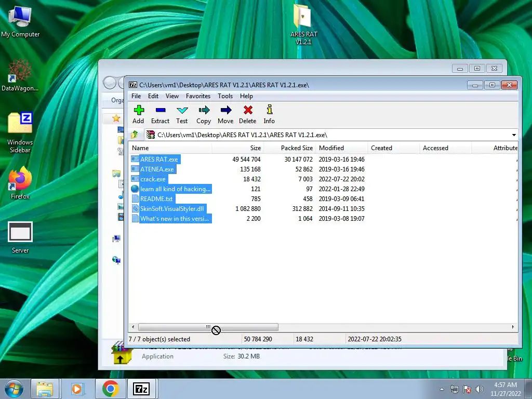Sort by Created column header
The width and height of the screenshot is (532, 399).
click(393, 148)
